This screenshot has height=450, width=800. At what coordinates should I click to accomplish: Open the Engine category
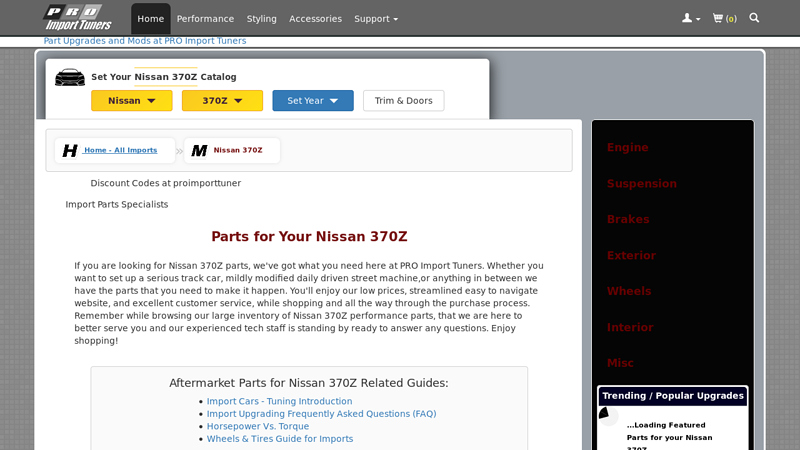point(628,147)
